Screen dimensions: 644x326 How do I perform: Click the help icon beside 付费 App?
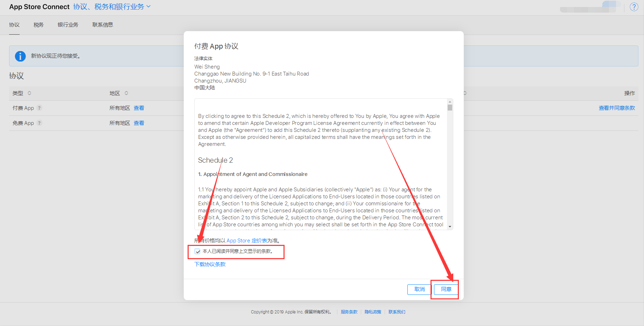point(39,108)
